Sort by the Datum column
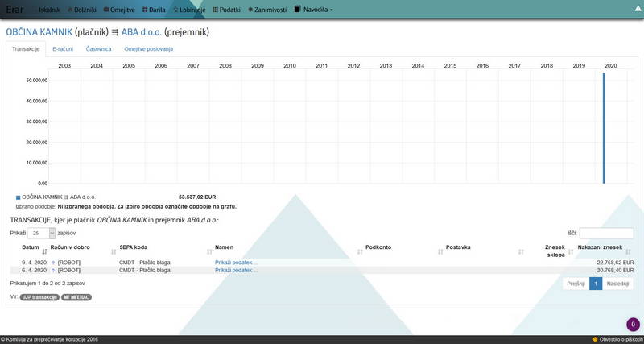 (31, 247)
